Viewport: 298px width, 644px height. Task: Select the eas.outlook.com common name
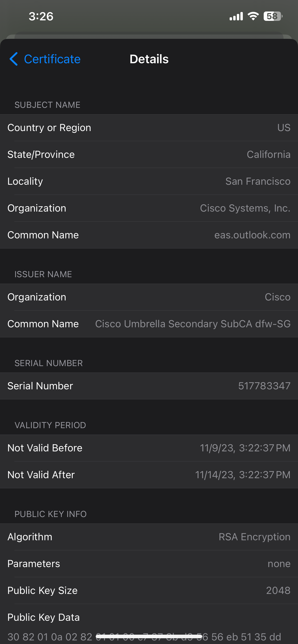tap(252, 235)
